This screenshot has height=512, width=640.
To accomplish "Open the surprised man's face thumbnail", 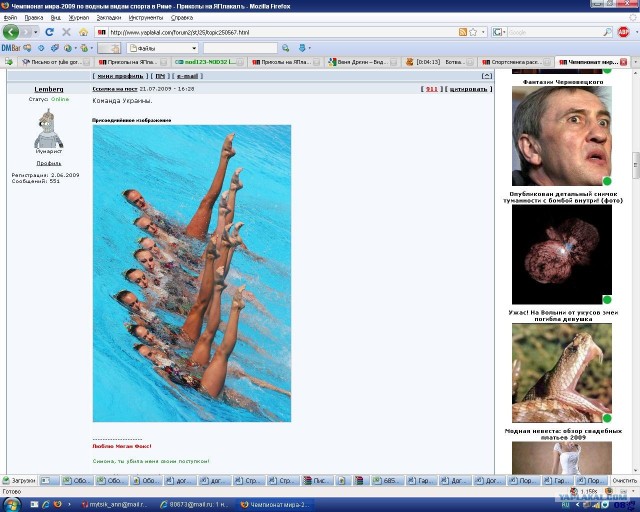I will 562,136.
